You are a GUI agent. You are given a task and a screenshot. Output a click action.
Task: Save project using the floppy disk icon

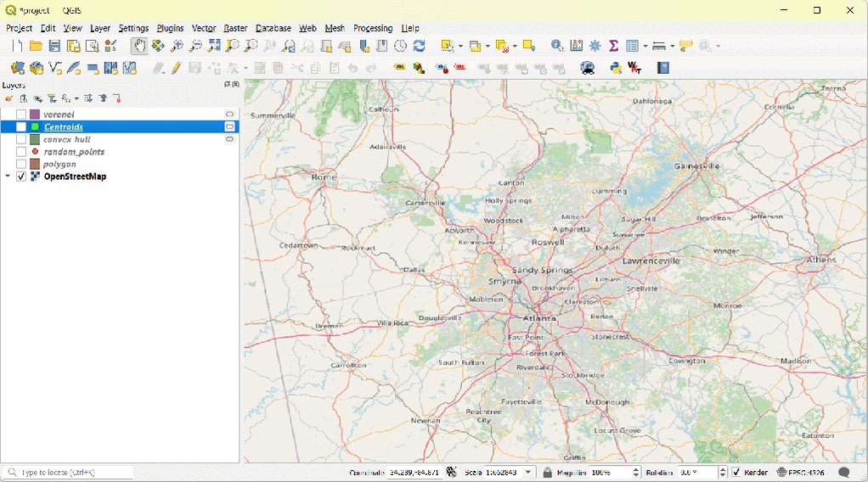(x=54, y=46)
